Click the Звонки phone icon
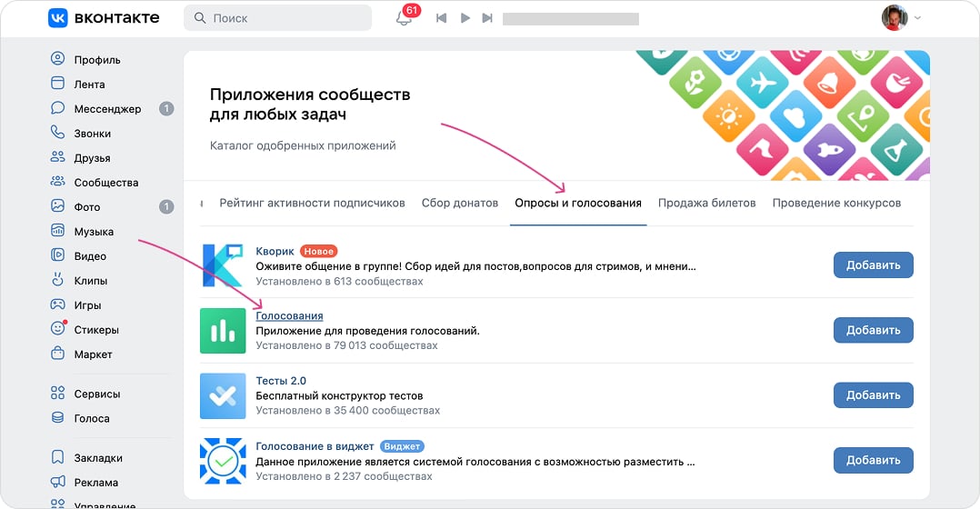This screenshot has height=509, width=980. click(57, 133)
